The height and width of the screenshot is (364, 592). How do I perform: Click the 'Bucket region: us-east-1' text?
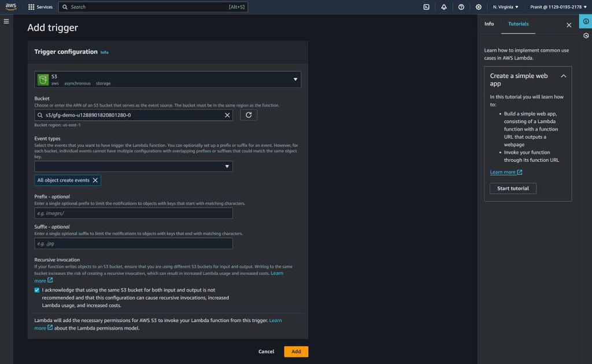coord(57,125)
